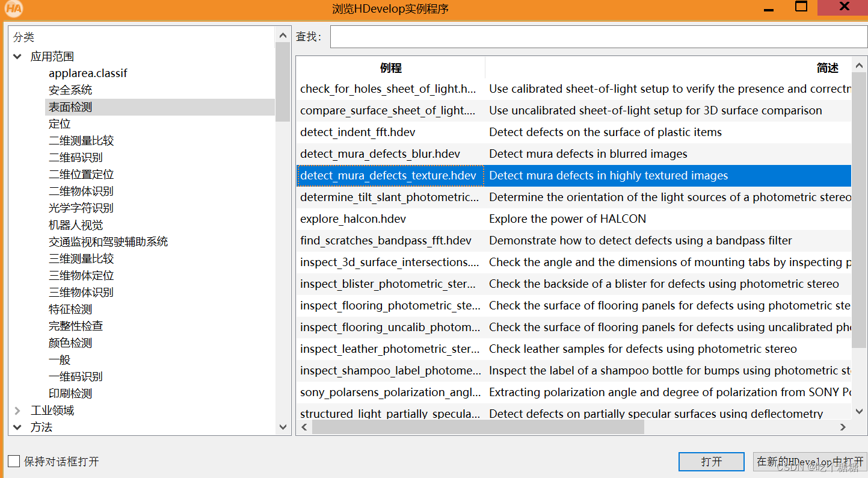The image size is (868, 478).
Task: Select 表面检测 category
Action: click(x=70, y=107)
